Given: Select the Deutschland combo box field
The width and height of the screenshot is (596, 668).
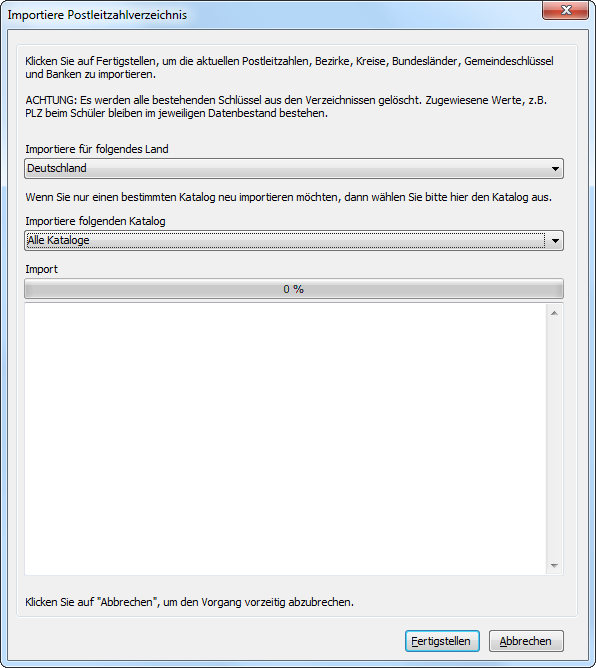Looking at the screenshot, I should (x=294, y=169).
